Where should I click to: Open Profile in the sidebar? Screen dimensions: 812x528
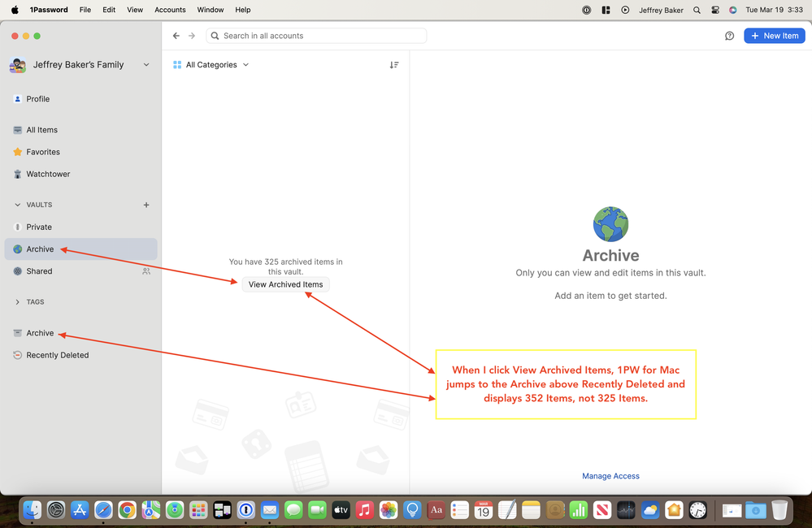pyautogui.click(x=37, y=99)
